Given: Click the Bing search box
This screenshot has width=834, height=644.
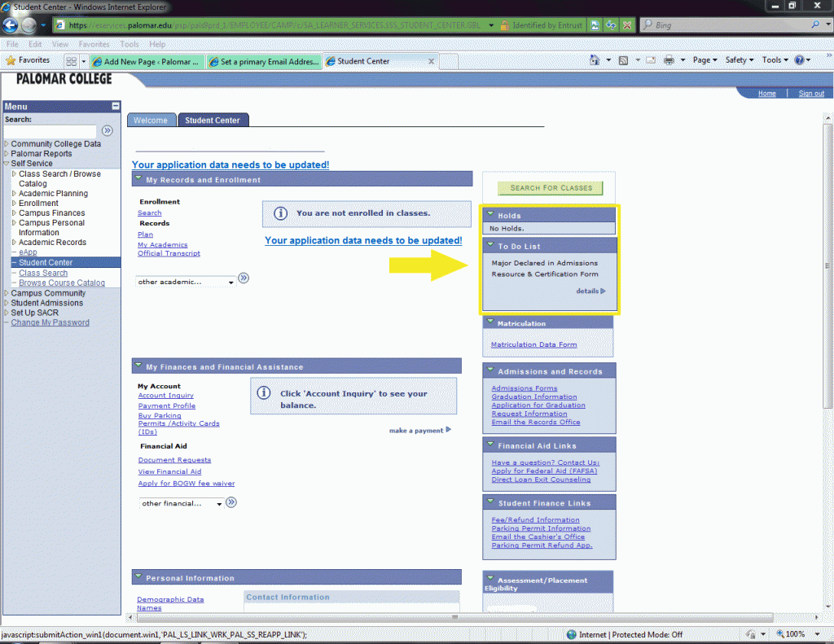Looking at the screenshot, I should [726, 25].
